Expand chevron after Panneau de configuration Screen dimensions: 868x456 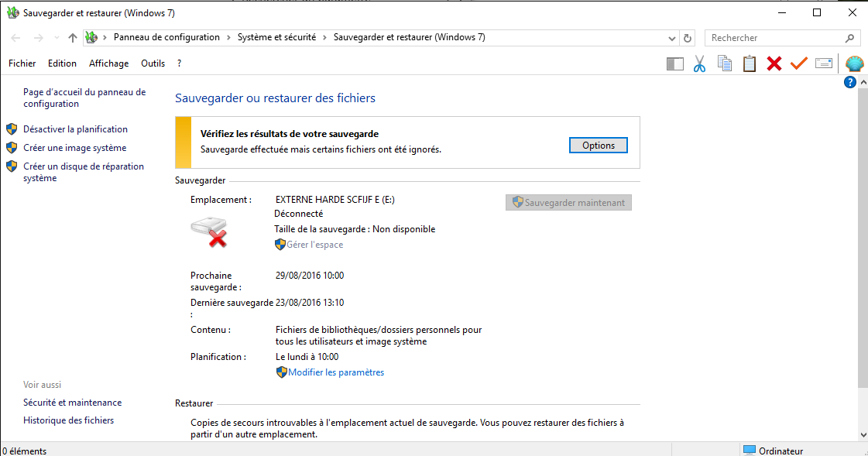(x=228, y=38)
